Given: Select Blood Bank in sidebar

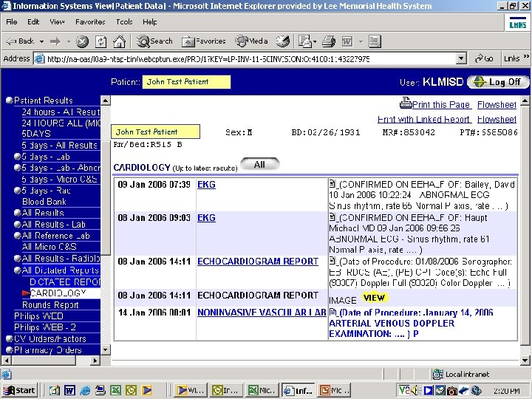Looking at the screenshot, I should (44, 202).
